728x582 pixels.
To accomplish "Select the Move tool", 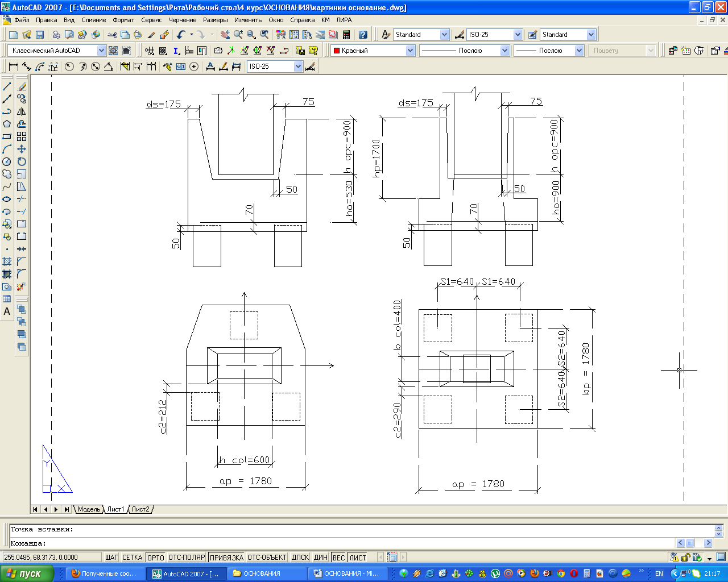I will pos(22,149).
